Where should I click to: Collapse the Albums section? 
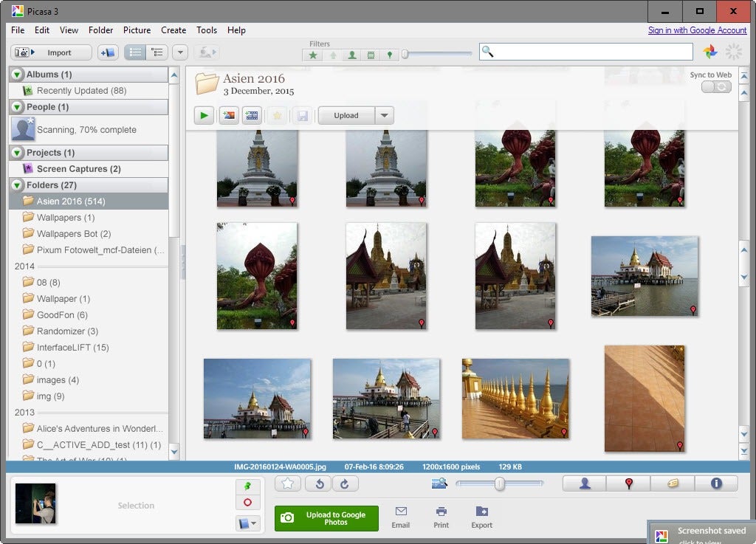tap(17, 74)
